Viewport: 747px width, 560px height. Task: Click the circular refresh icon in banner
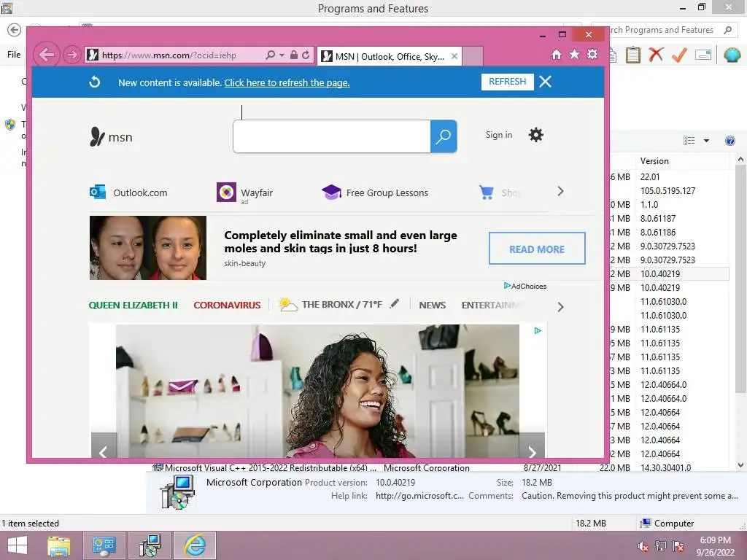tap(95, 82)
